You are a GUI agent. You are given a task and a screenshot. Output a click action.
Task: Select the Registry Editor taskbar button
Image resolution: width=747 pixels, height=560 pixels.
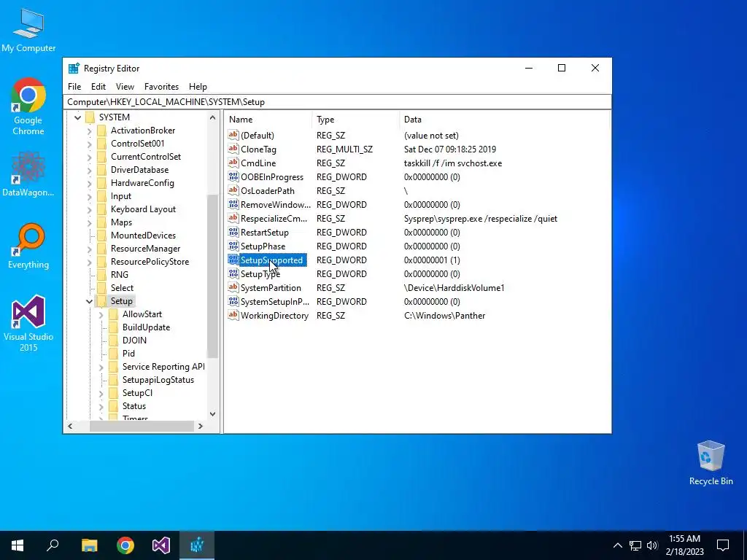pyautogui.click(x=197, y=545)
